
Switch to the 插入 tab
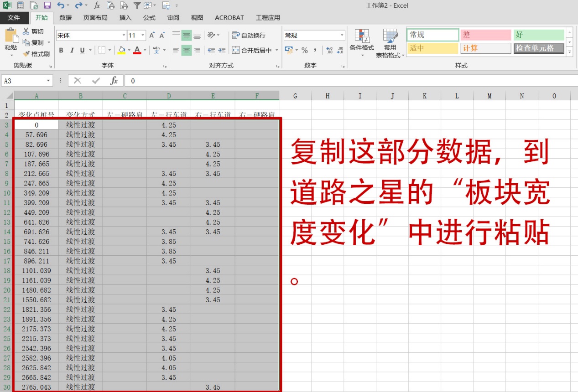tap(125, 18)
